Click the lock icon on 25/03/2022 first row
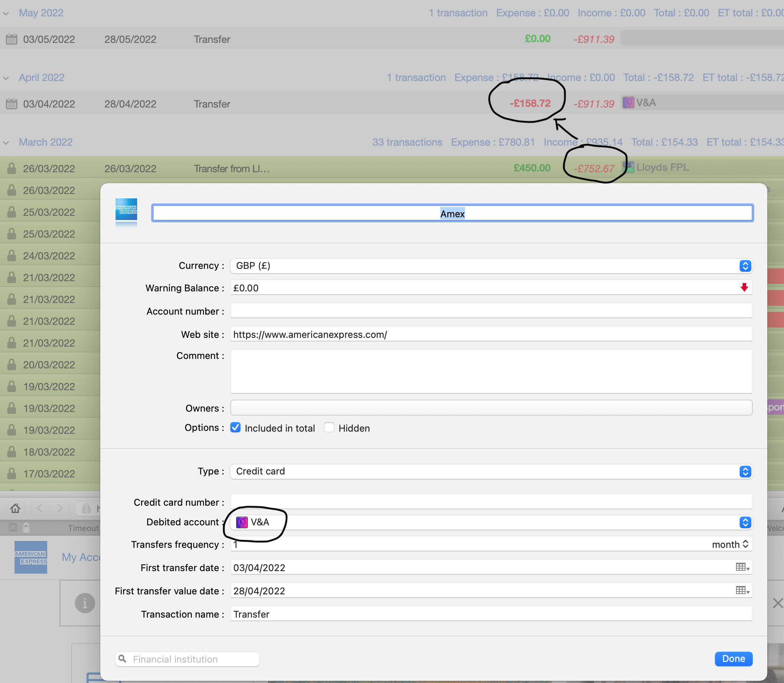Viewport: 784px width, 683px height. coord(11,212)
